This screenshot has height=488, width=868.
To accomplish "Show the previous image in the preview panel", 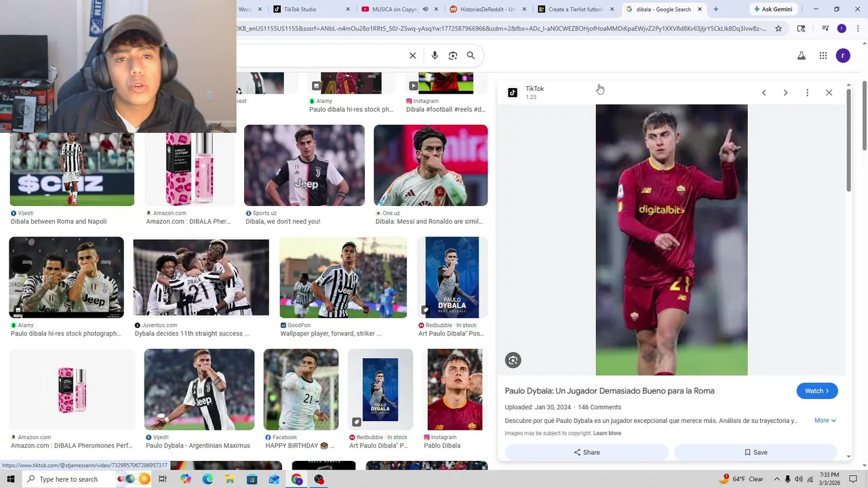I will (764, 93).
